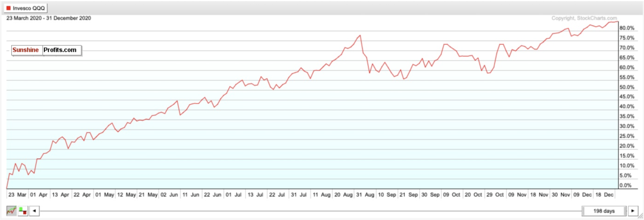Click the 30 Nov date label
Viewport: 644px width, 220px height.
coord(561,195)
